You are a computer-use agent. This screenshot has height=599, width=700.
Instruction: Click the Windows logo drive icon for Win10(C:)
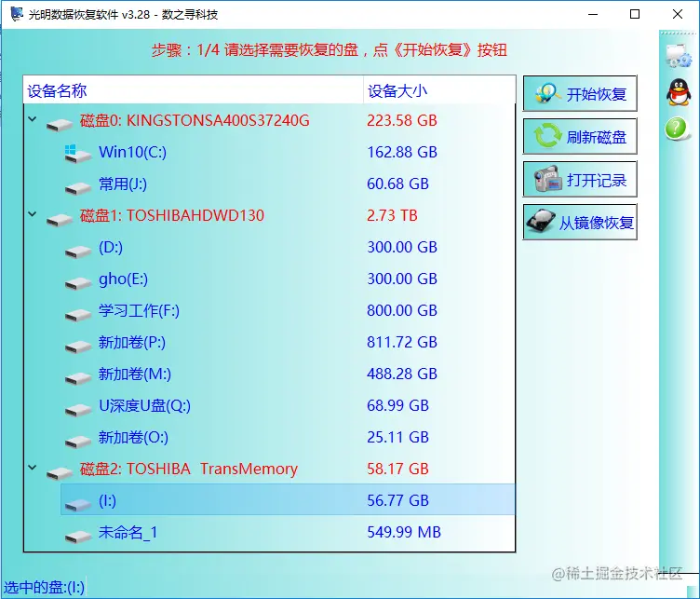(x=77, y=153)
